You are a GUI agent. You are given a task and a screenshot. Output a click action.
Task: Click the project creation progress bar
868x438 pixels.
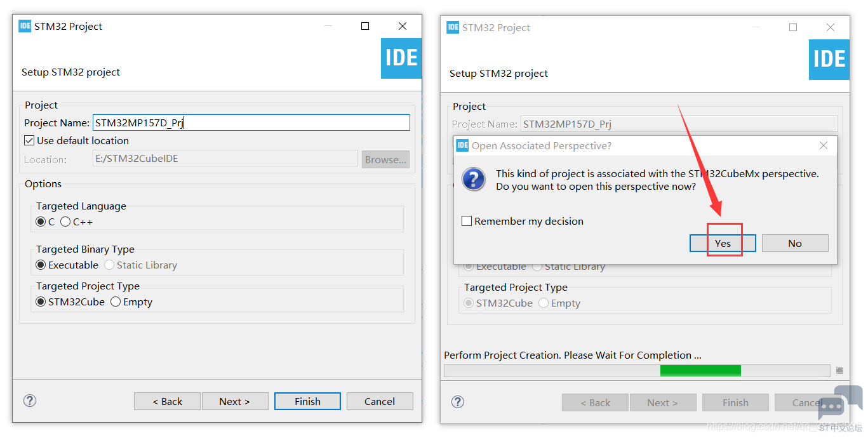click(637, 370)
